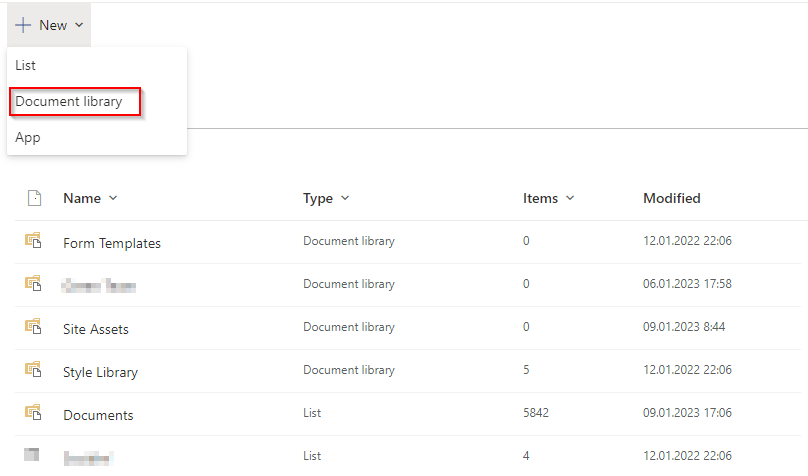Click the list icon in the last row
Image resolution: width=808 pixels, height=476 pixels.
(31, 454)
